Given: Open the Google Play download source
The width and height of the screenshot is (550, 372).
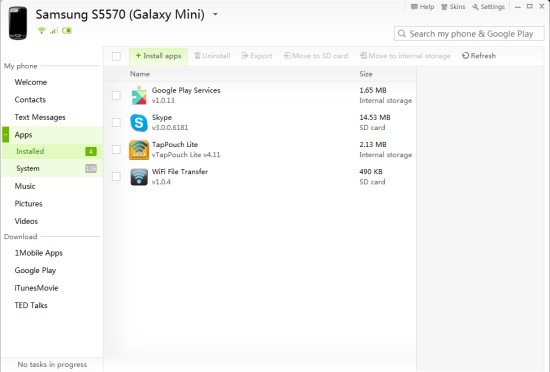Looking at the screenshot, I should pyautogui.click(x=35, y=270).
